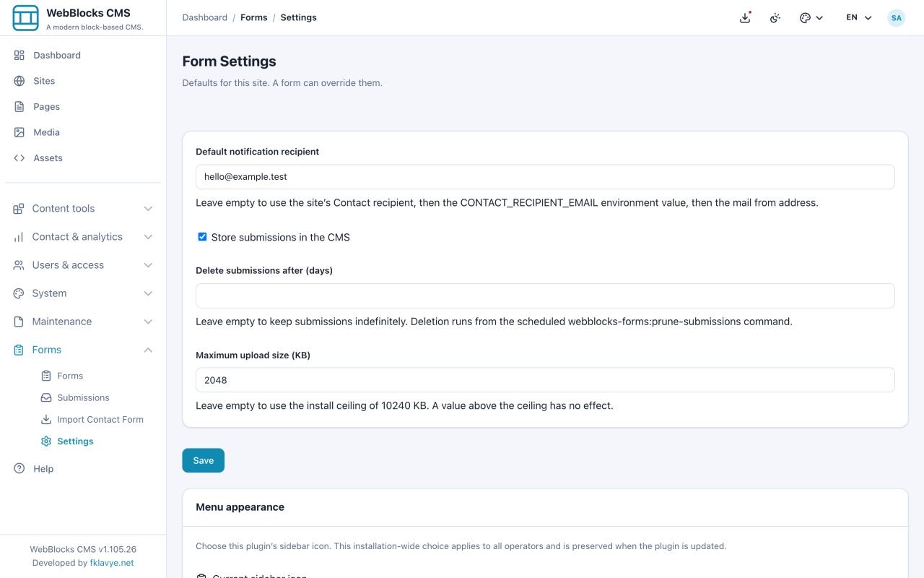This screenshot has width=924, height=578.
Task: Collapse the Forms section chevron
Action: [x=148, y=350]
